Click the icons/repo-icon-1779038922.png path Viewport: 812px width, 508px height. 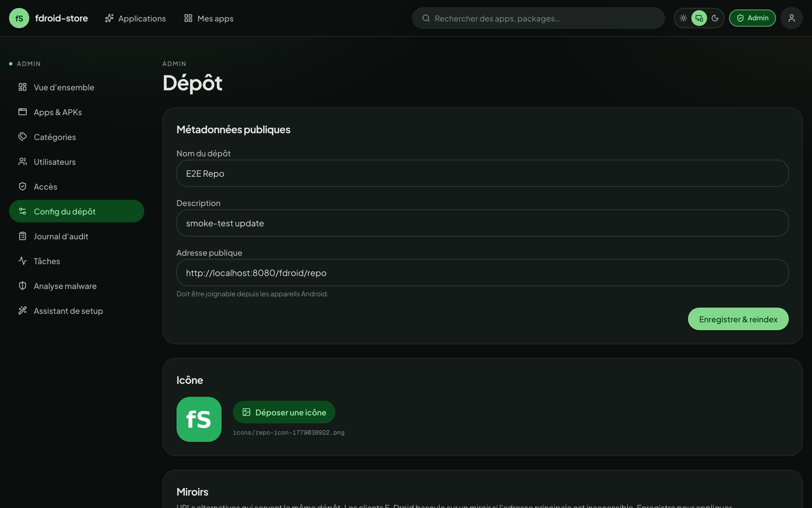click(288, 433)
